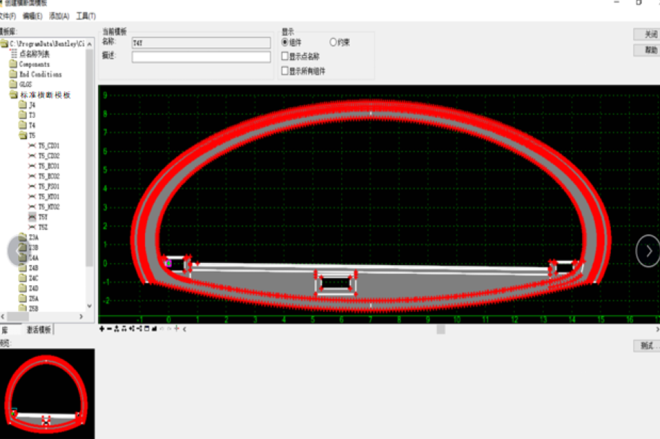Open the 文件(F) menu
This screenshot has width=660, height=439.
[8, 17]
